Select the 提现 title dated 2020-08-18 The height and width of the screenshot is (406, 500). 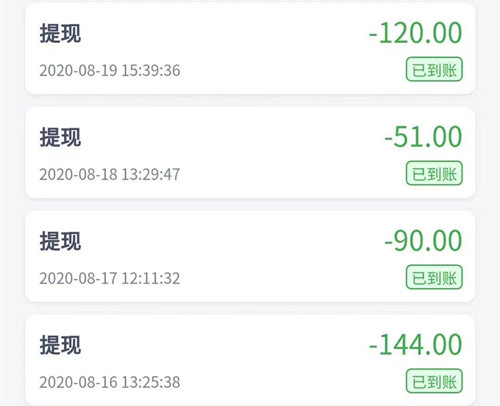tap(60, 137)
